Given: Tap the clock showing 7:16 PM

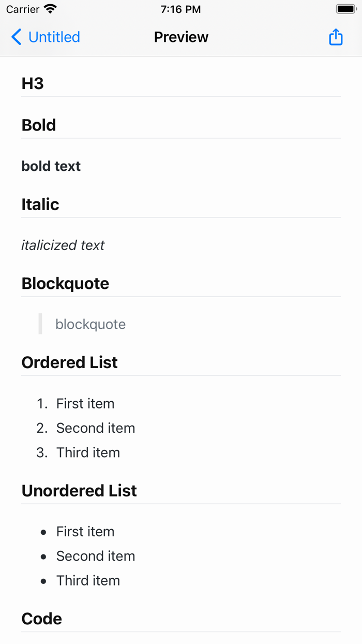Looking at the screenshot, I should pyautogui.click(x=180, y=9).
